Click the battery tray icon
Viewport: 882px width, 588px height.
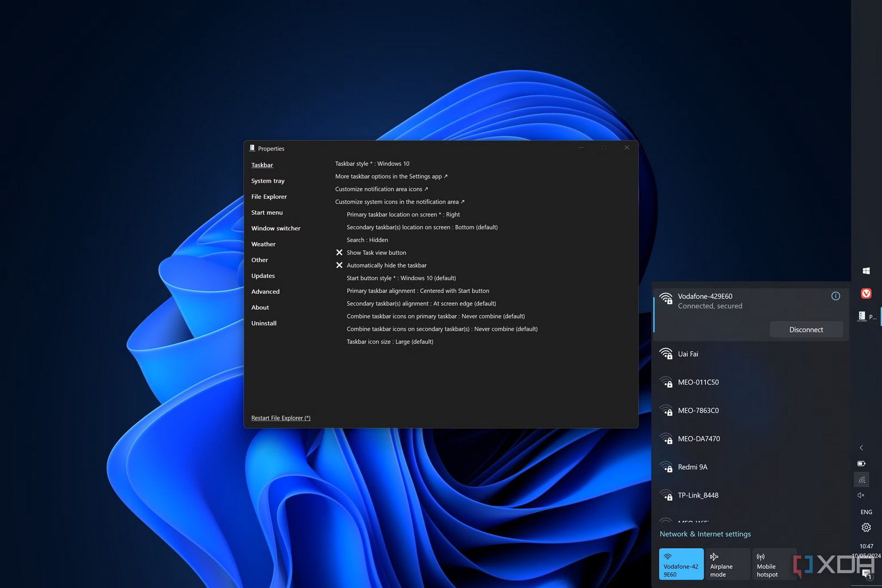click(861, 464)
